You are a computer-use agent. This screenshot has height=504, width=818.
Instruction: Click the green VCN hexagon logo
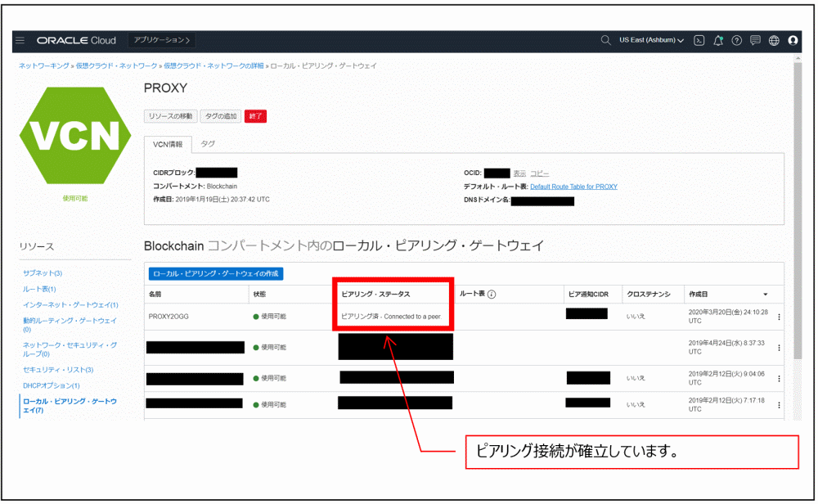75,135
